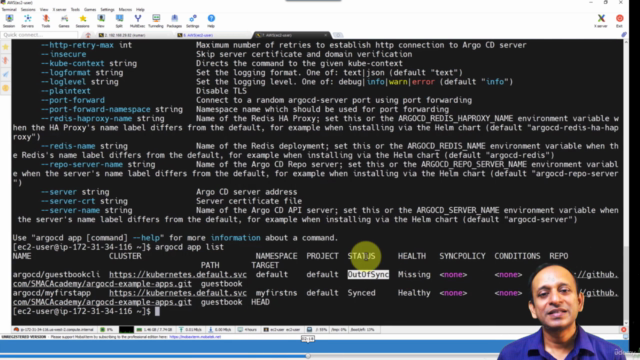Click the ec2-user users indicator in status bar

click(x=282, y=329)
